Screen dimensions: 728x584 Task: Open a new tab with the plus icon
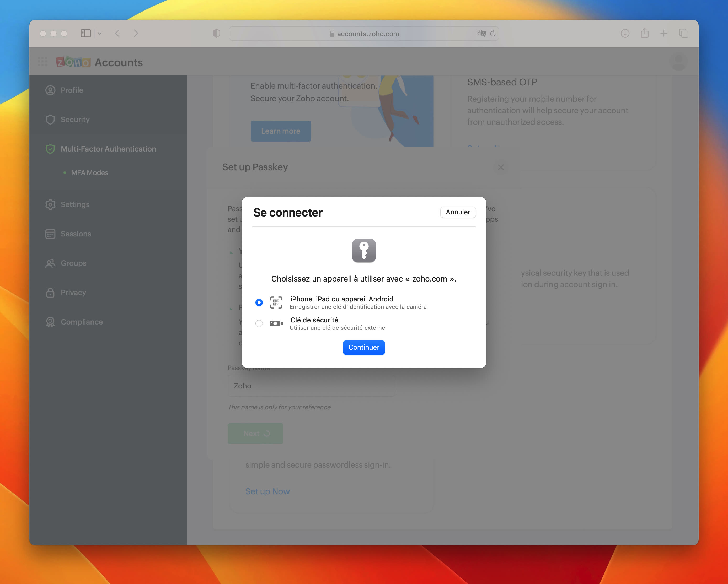point(664,33)
